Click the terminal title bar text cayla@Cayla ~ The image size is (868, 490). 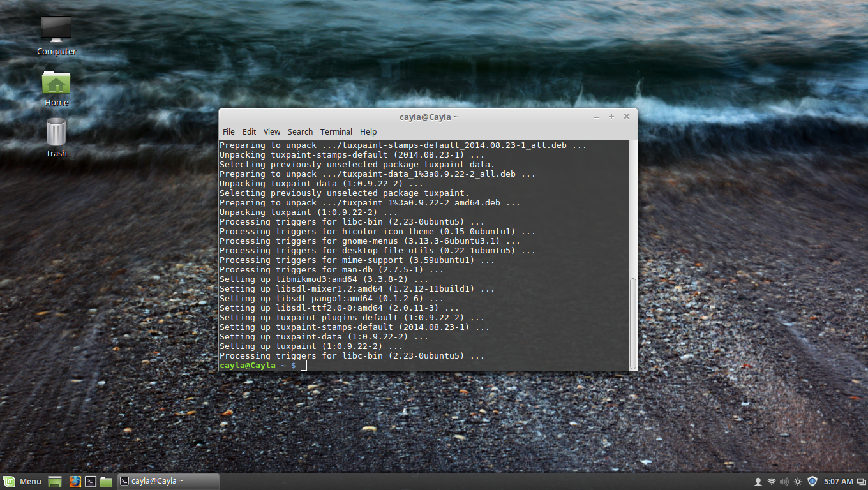pyautogui.click(x=429, y=117)
